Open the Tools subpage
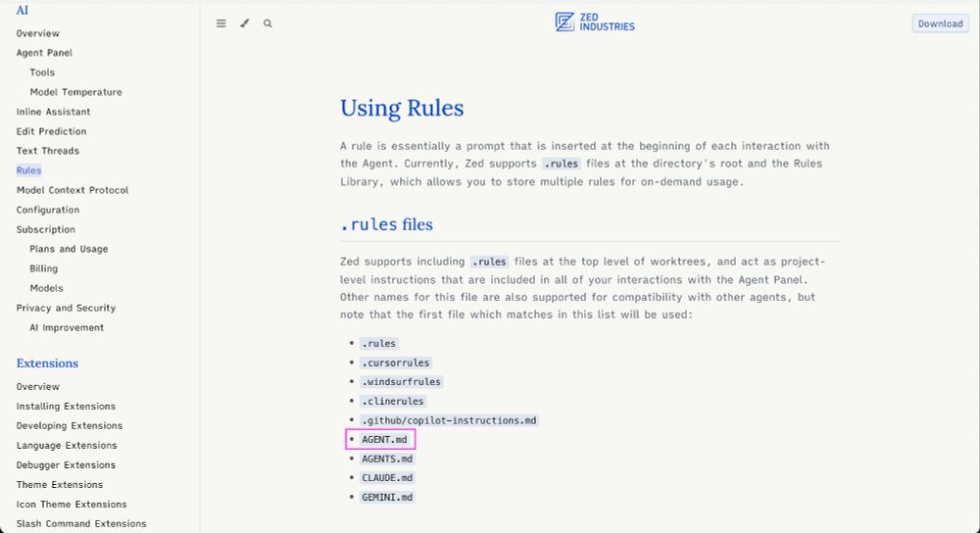Screen dimensions: 980x533 click(42, 73)
